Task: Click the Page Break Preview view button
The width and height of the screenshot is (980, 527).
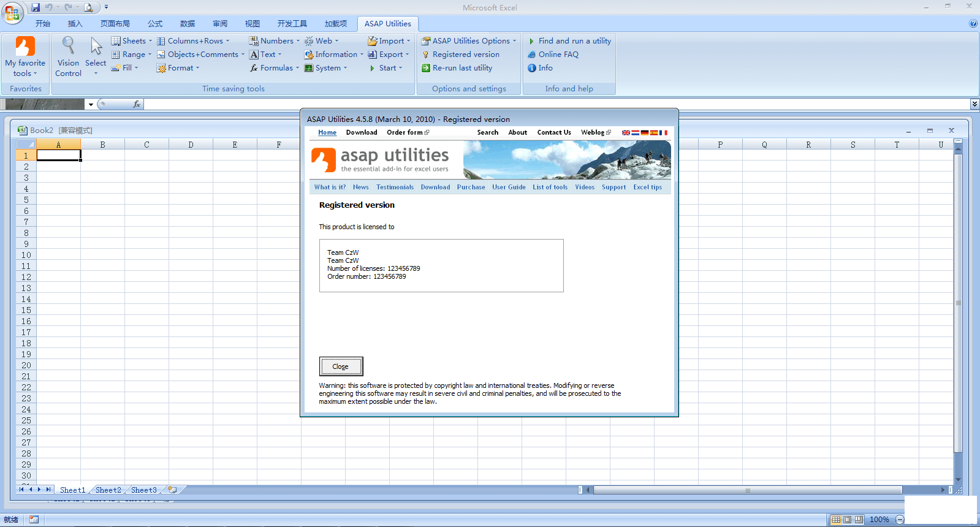Action: [859, 520]
